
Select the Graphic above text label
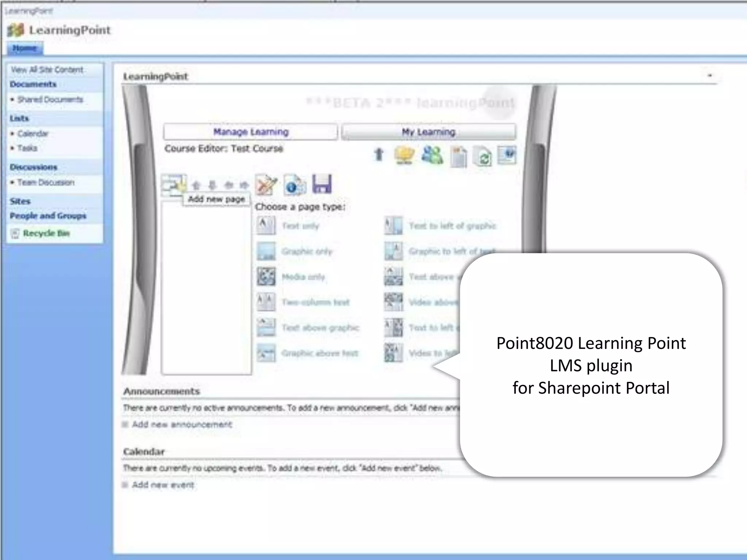tap(320, 353)
